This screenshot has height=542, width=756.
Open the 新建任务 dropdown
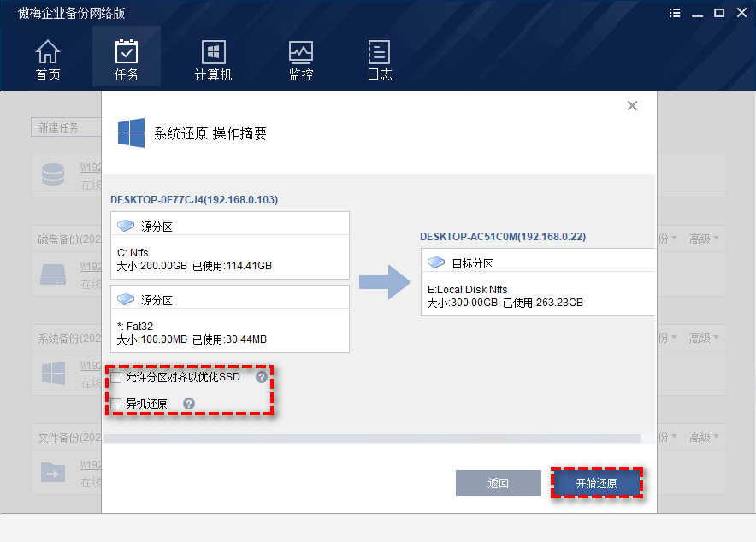(65, 127)
